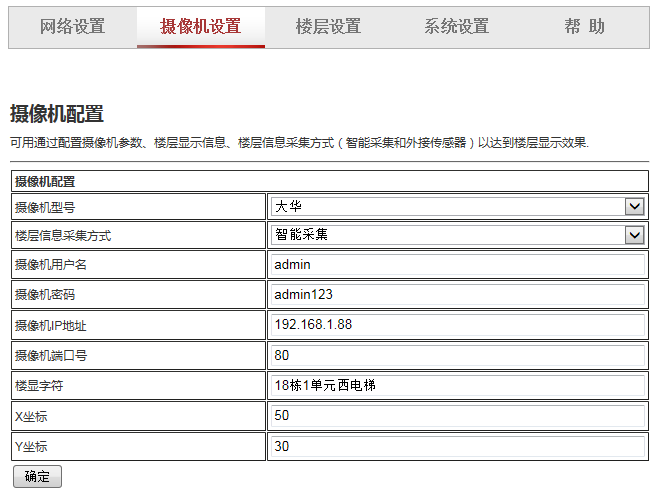Focus the 摄像机端口号 field showing 80
Image resolution: width=654 pixels, height=494 pixels.
458,355
